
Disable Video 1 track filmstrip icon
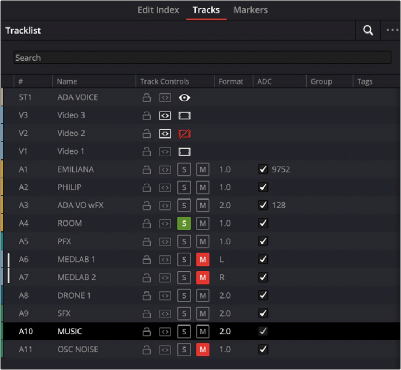click(x=184, y=152)
